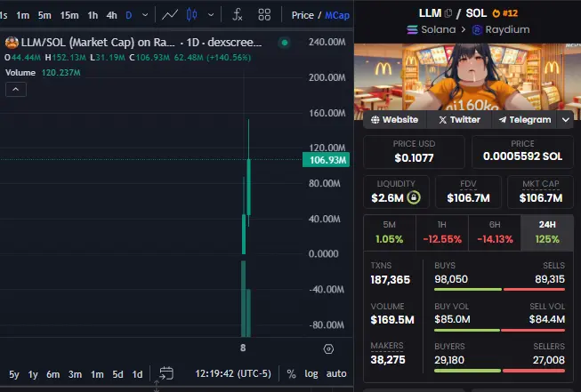Click the 0.0005592 SOL price box
Screen dimensions: 581x392
522,152
